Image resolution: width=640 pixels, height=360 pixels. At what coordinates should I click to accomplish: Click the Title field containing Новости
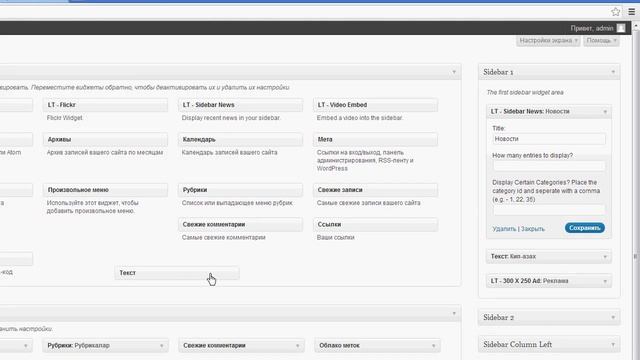click(549, 139)
